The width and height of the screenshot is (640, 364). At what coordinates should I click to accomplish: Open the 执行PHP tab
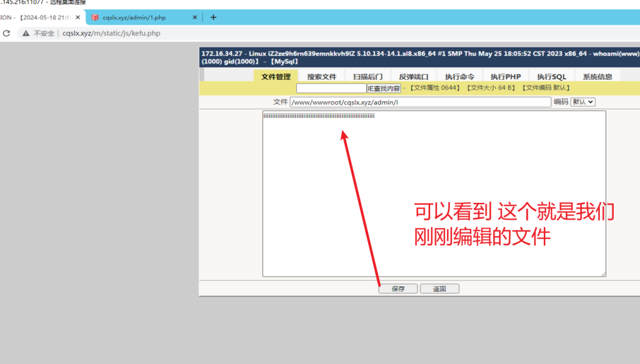pyautogui.click(x=506, y=77)
